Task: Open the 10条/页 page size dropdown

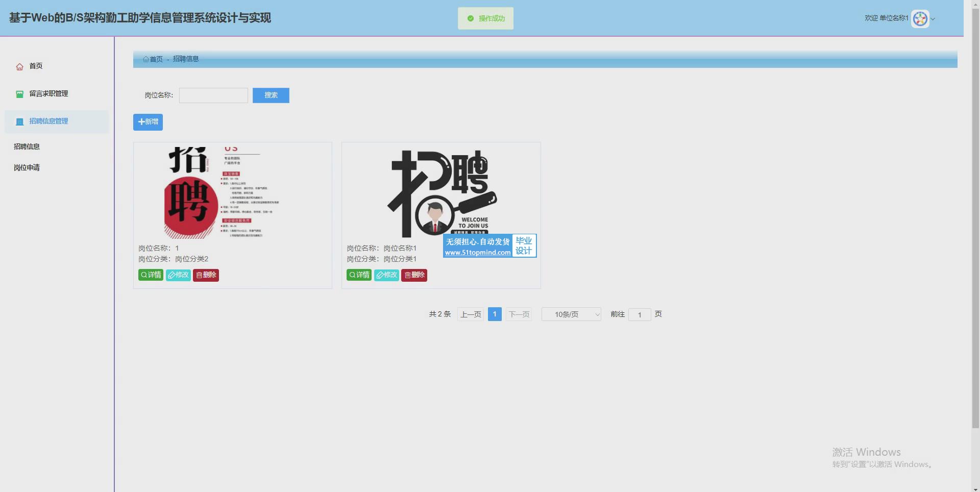Action: tap(571, 314)
